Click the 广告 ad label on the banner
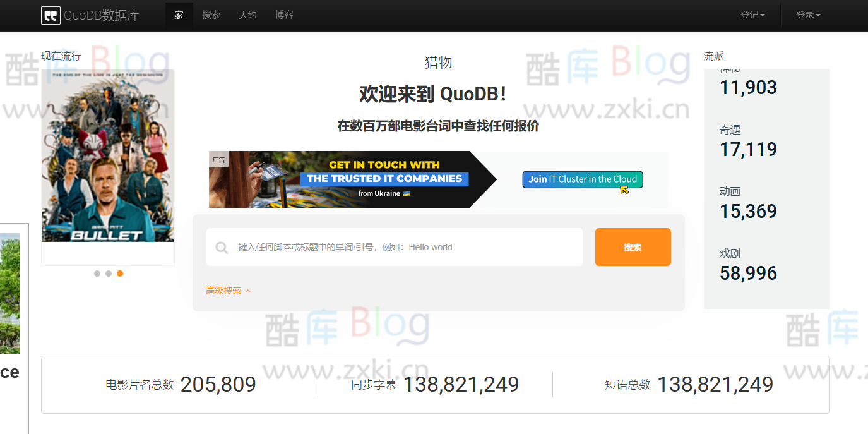868x434 pixels. click(x=219, y=159)
